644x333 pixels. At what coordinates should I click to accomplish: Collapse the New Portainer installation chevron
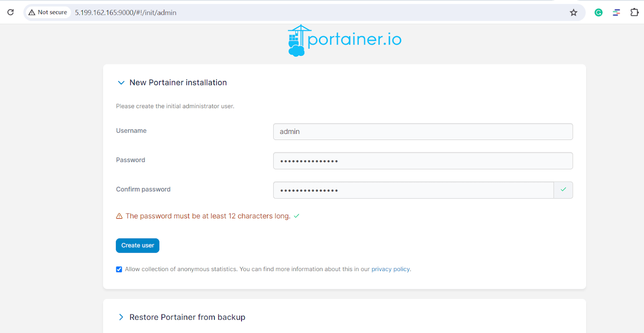(121, 83)
